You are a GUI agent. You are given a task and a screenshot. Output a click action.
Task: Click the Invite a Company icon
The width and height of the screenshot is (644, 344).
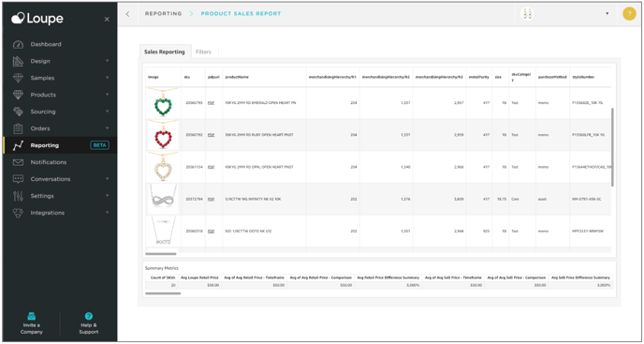tap(32, 317)
